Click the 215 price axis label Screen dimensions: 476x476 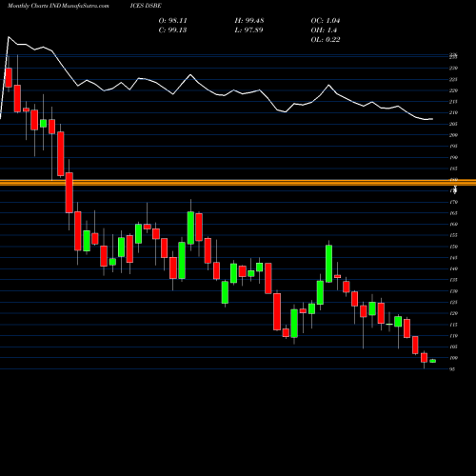(453, 102)
